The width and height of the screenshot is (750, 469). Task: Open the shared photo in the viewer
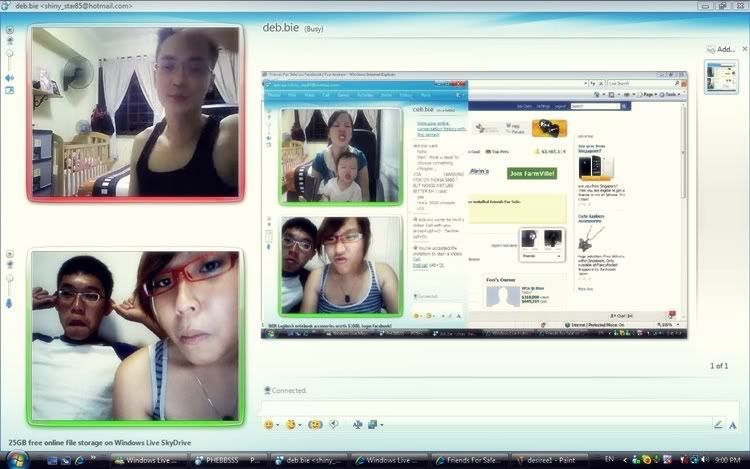coord(474,205)
